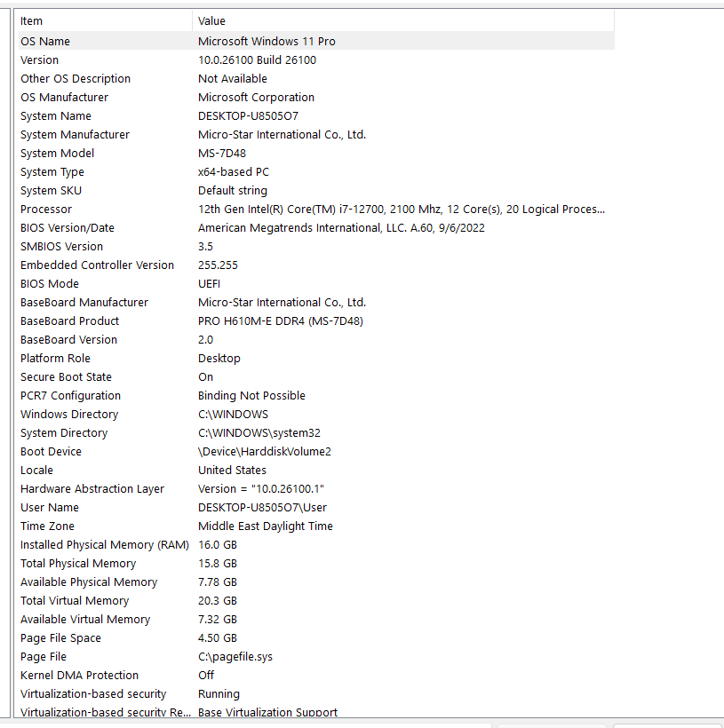The height and width of the screenshot is (728, 724).
Task: Select the BIOS Mode UEFI row
Action: coord(316,284)
